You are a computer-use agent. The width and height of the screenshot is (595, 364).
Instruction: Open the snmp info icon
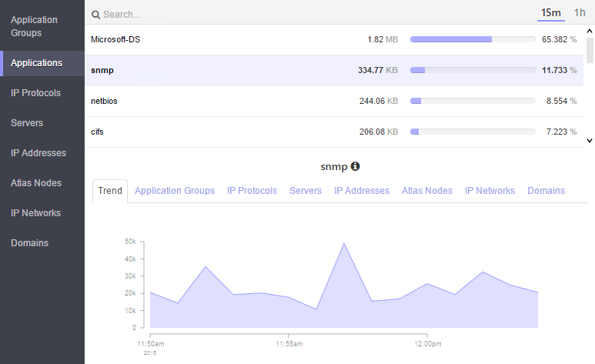(355, 166)
